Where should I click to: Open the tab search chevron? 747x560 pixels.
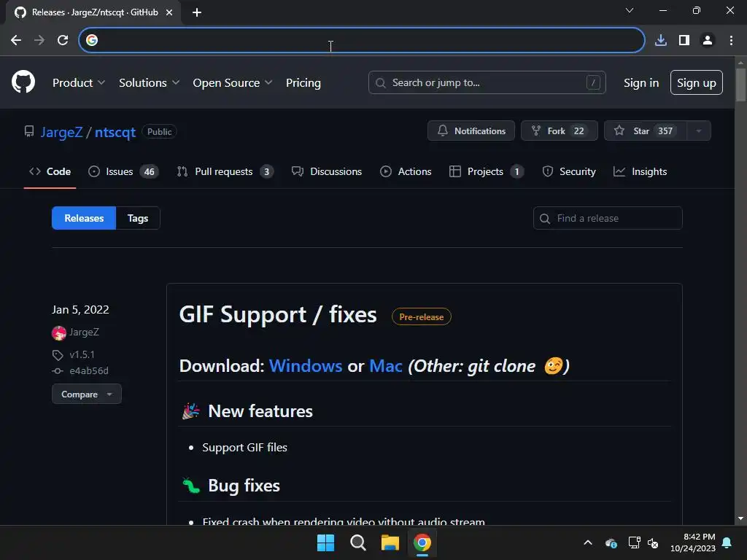coord(630,10)
